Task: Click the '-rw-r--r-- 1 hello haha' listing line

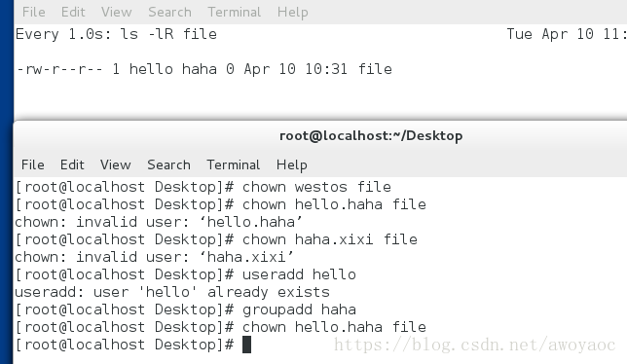Action: coord(203,69)
